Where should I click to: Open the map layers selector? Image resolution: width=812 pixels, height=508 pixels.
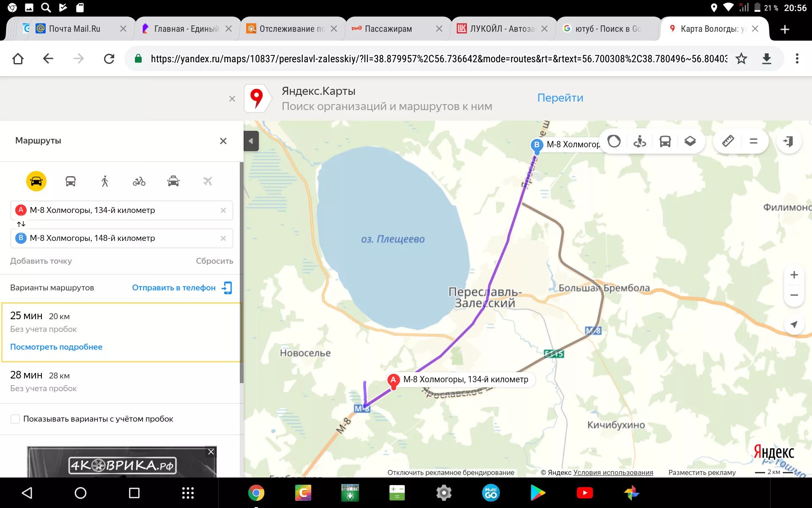[x=690, y=141]
